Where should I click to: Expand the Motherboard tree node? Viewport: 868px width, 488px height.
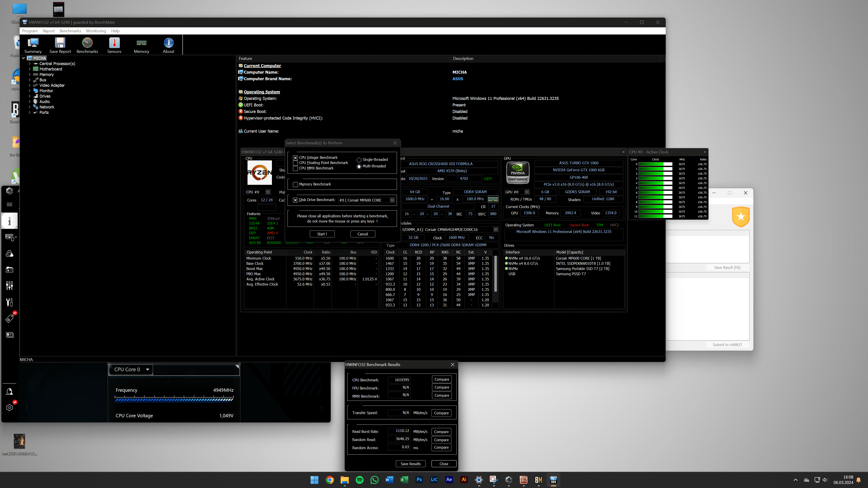(x=30, y=69)
